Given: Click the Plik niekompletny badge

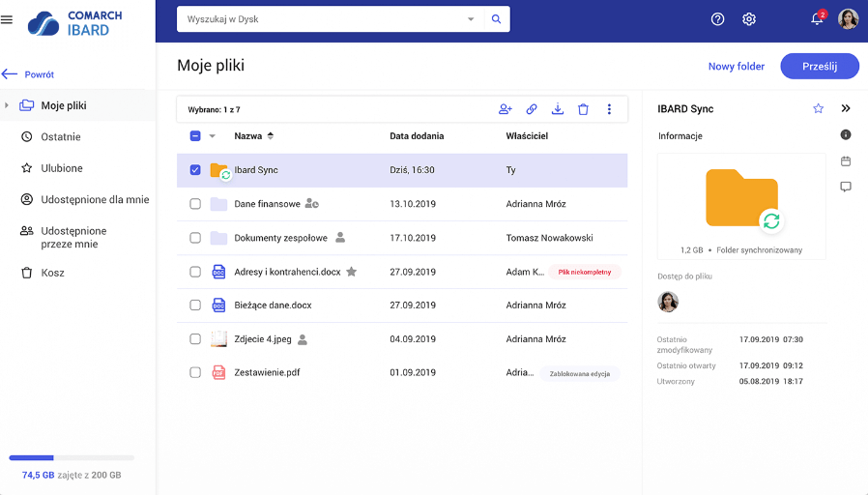Looking at the screenshot, I should (585, 272).
